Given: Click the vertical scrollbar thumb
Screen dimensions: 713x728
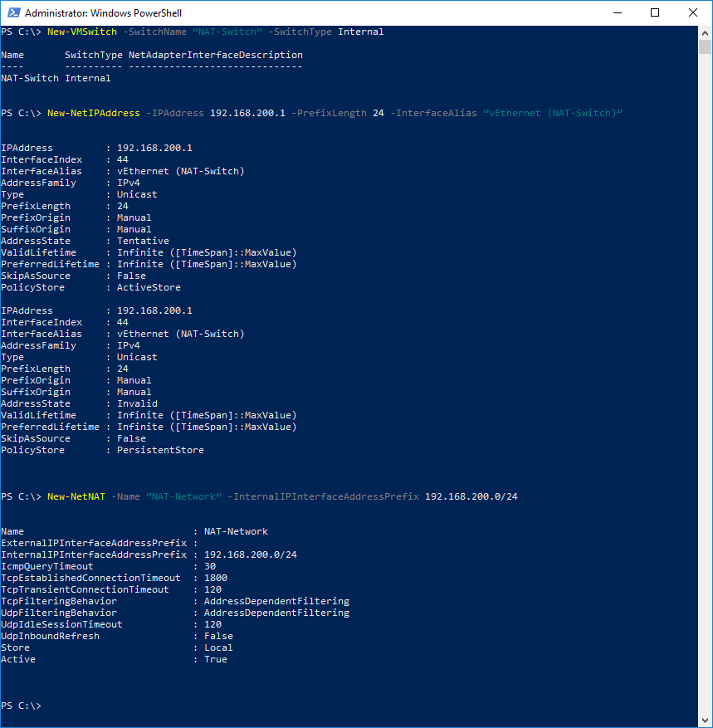Looking at the screenshot, I should pyautogui.click(x=705, y=47).
